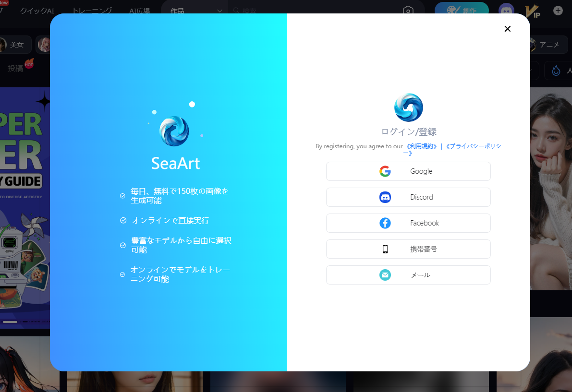572x392 pixels.
Task: Sign in with Facebook
Action: 408,223
